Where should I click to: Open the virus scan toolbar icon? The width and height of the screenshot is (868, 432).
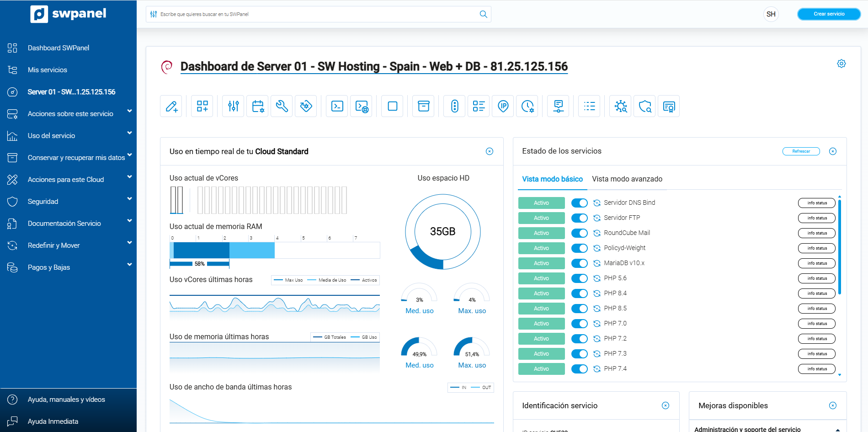pos(620,107)
